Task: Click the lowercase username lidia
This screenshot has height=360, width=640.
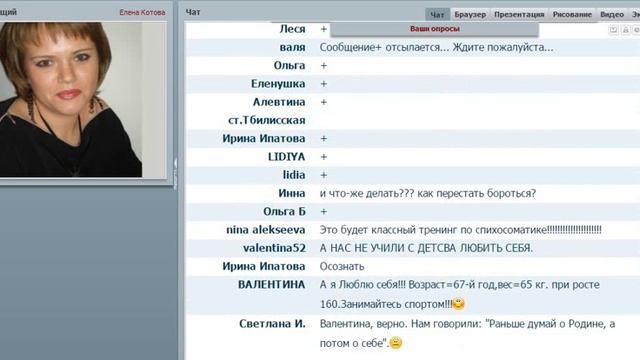Action: point(294,175)
